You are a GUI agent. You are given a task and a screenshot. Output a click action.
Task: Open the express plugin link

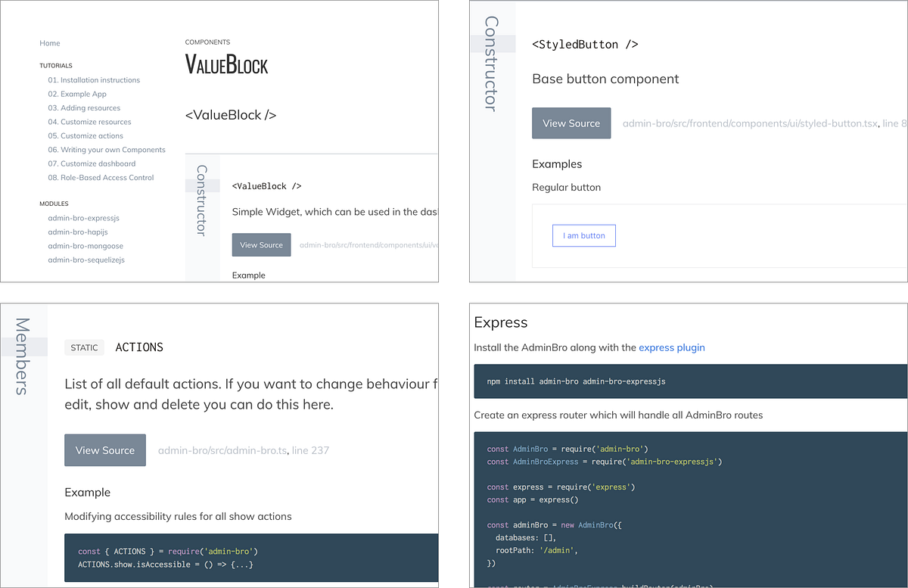coord(672,347)
